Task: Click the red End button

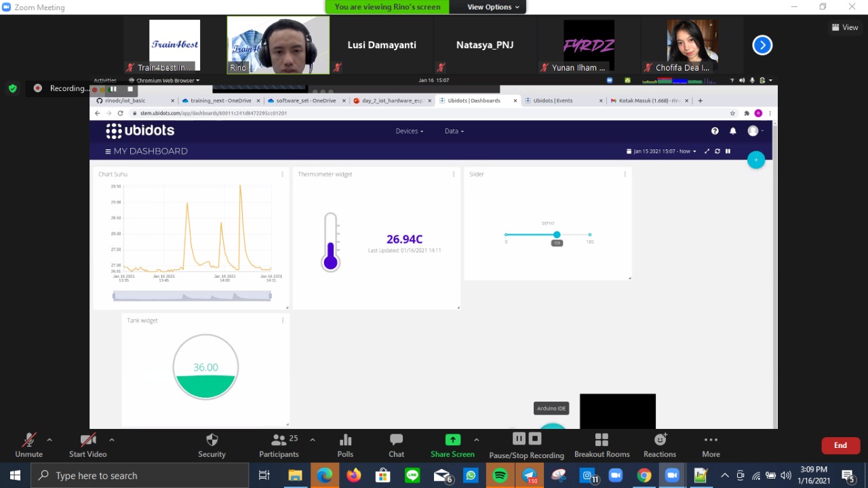Action: [x=840, y=445]
